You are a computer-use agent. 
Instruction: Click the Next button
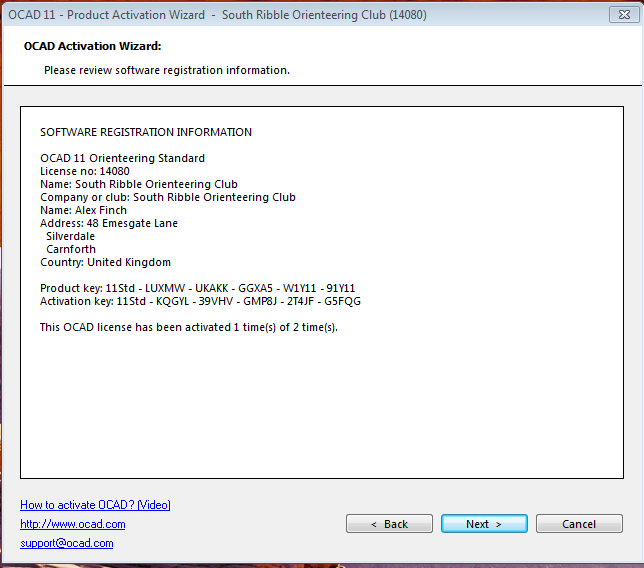coord(483,524)
